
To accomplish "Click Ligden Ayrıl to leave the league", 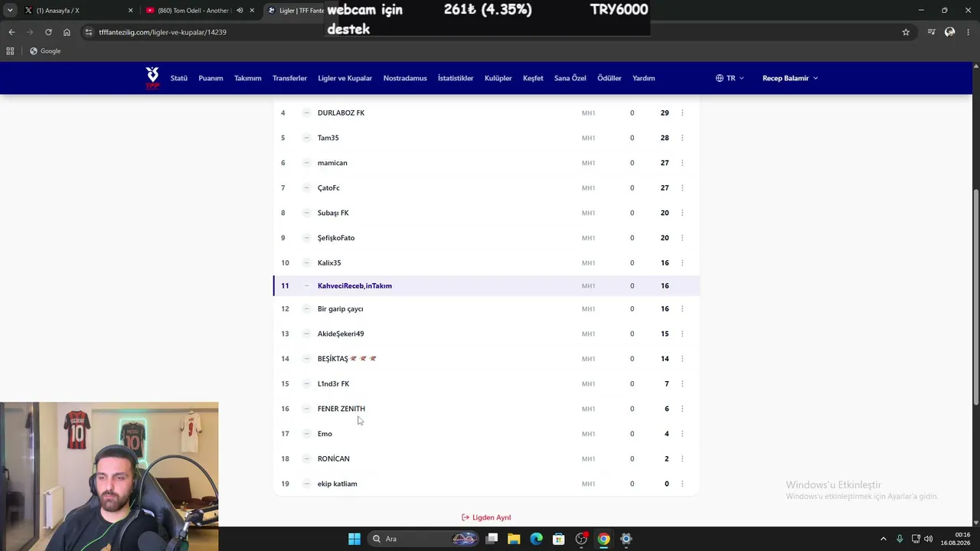I will coord(486,517).
